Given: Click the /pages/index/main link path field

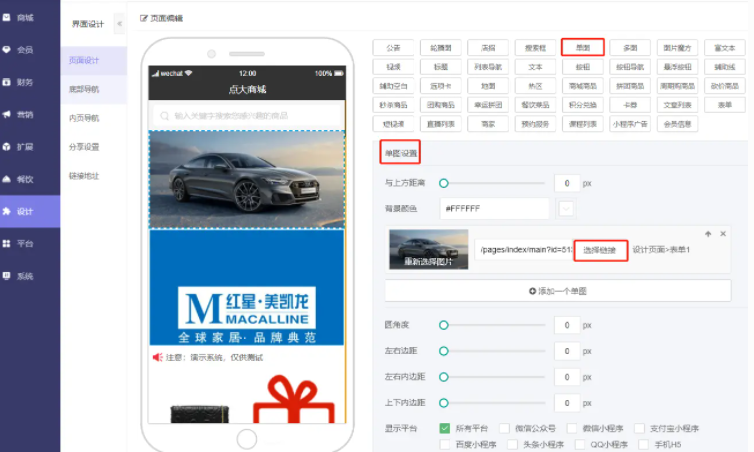Looking at the screenshot, I should pyautogui.click(x=524, y=250).
